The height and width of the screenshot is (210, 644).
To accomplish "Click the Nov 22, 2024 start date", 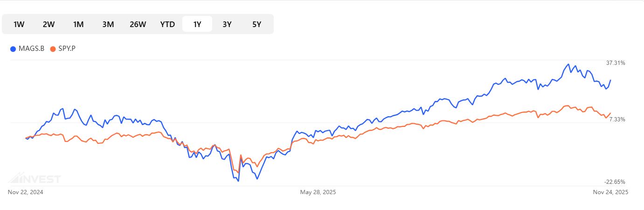I will pos(26,192).
